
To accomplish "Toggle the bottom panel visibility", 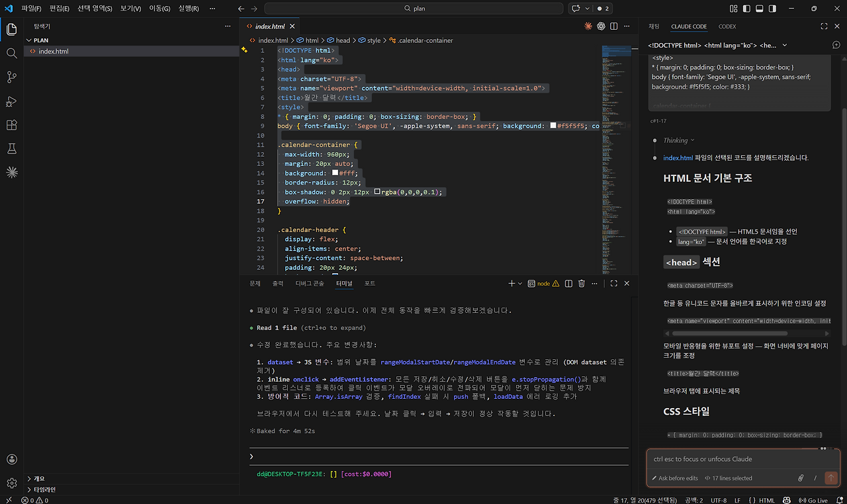I will pyautogui.click(x=760, y=9).
